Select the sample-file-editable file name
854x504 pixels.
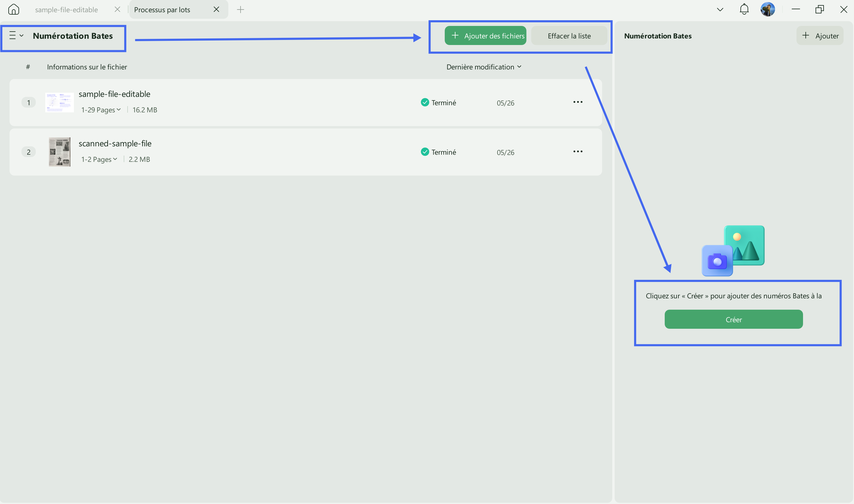point(114,94)
